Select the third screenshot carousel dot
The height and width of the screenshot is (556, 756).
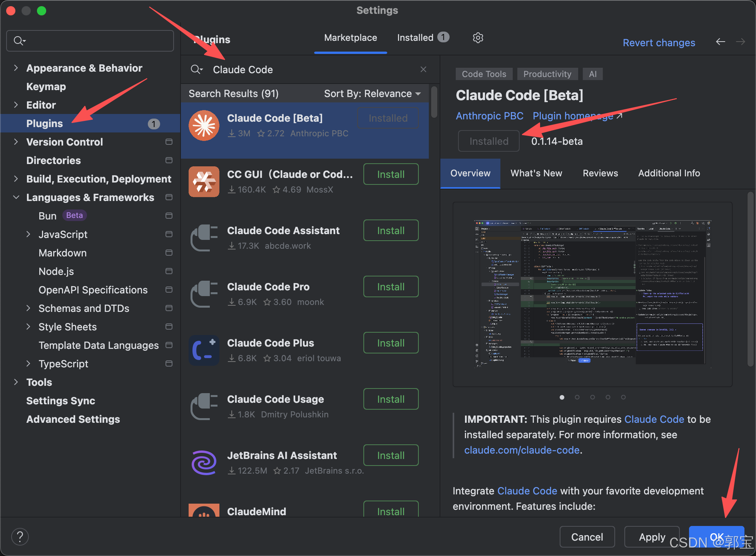[592, 397]
